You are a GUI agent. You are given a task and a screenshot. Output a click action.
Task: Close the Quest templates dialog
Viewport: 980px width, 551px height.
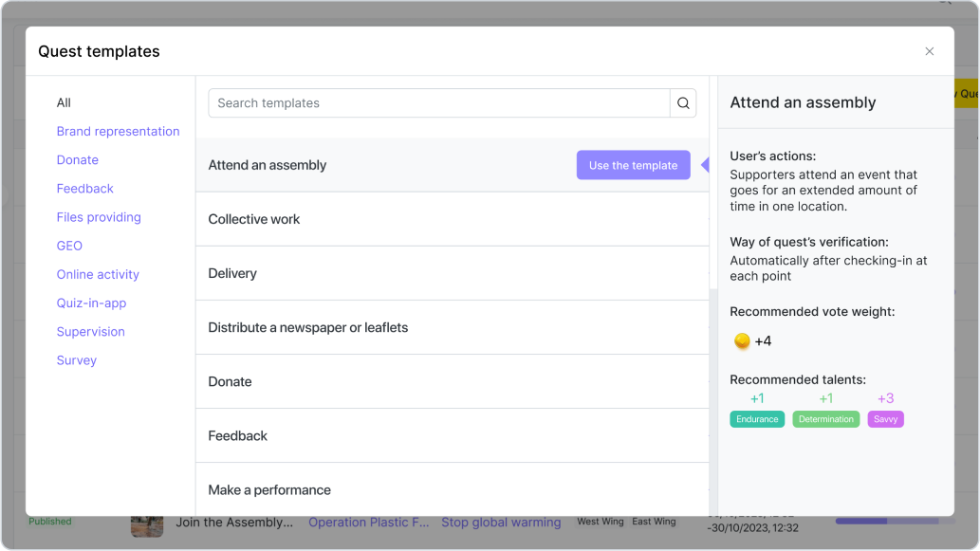929,51
